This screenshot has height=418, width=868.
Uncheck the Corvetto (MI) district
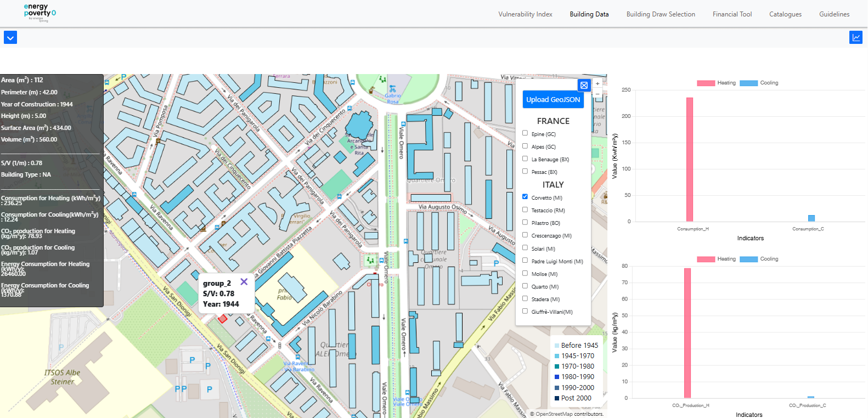tap(525, 197)
